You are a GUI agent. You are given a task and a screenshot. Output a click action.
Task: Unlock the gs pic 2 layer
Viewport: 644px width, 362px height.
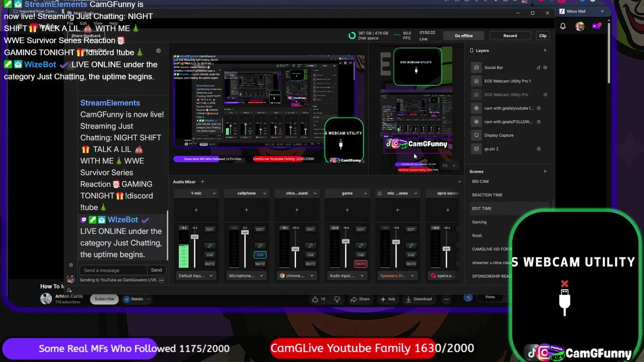pos(538,149)
